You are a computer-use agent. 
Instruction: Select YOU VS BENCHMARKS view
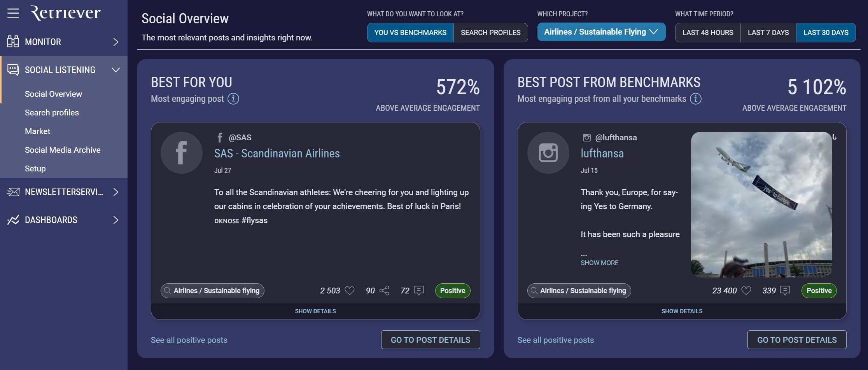(x=410, y=33)
